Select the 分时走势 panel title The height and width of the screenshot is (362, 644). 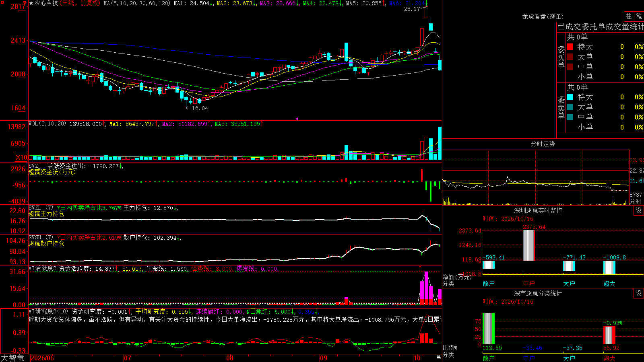(x=543, y=144)
